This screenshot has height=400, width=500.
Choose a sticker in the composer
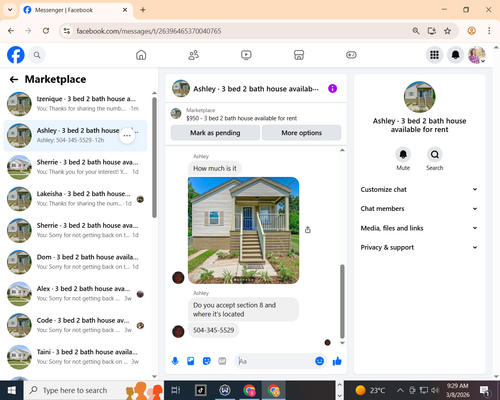point(207,361)
